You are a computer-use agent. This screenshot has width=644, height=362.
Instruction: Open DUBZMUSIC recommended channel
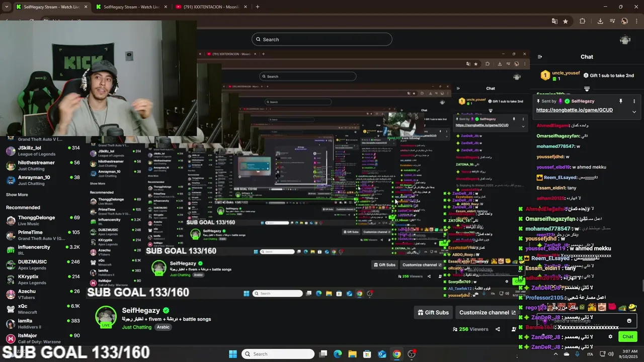coord(43,264)
